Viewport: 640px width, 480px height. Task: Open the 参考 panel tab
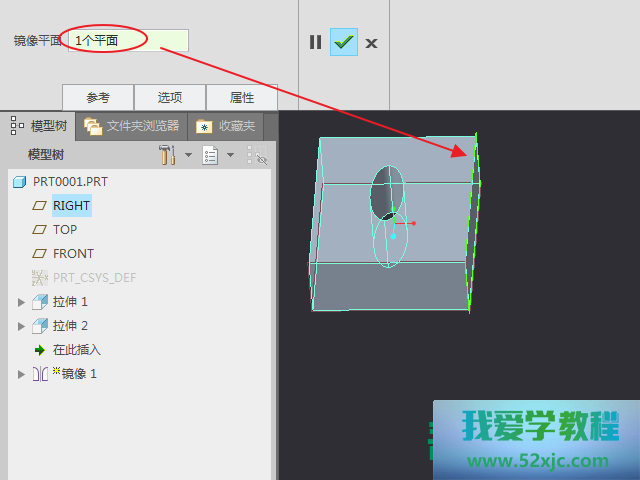(x=98, y=97)
